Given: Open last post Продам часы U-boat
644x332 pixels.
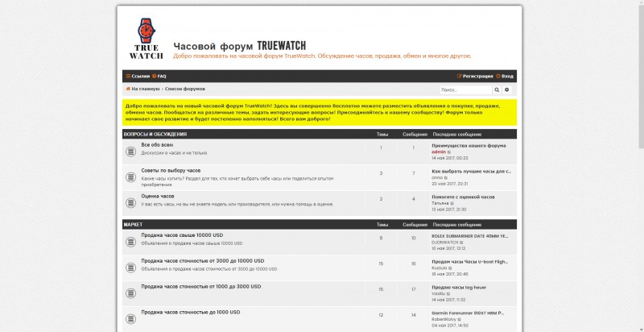Looking at the screenshot, I should pos(470,262).
